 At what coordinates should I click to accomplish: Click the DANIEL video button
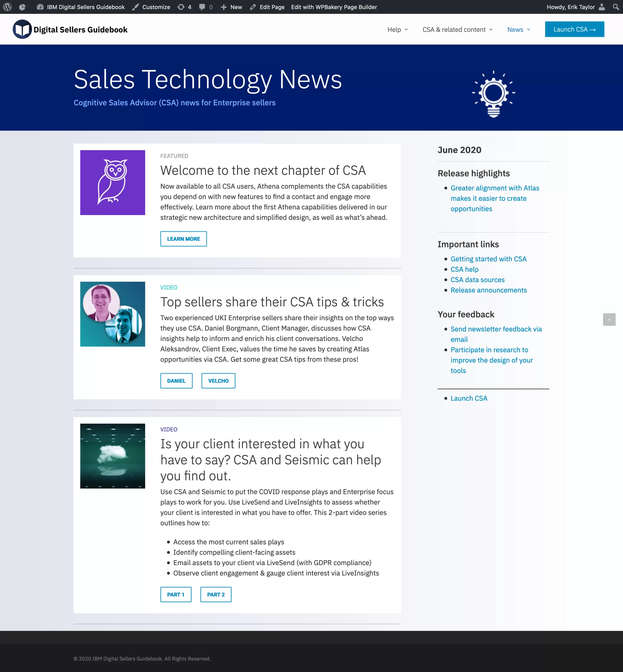point(176,381)
